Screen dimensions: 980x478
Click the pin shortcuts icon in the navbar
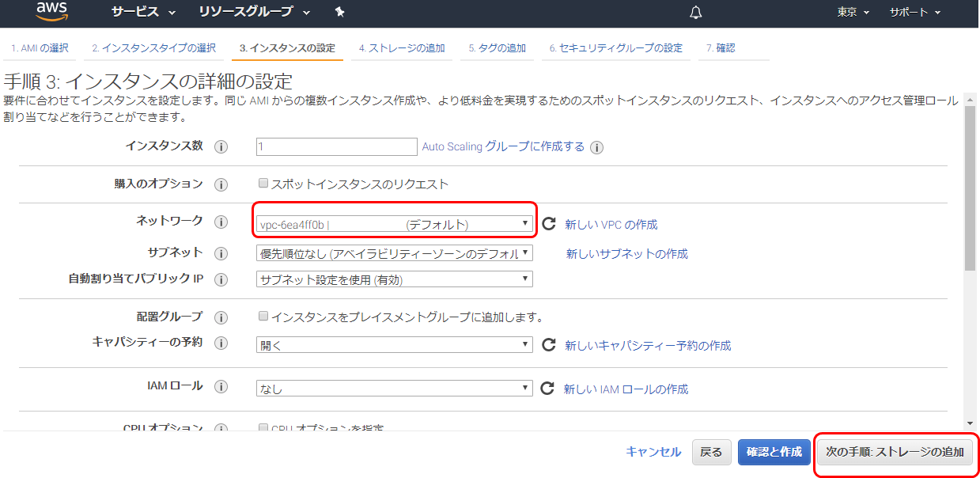(x=339, y=13)
